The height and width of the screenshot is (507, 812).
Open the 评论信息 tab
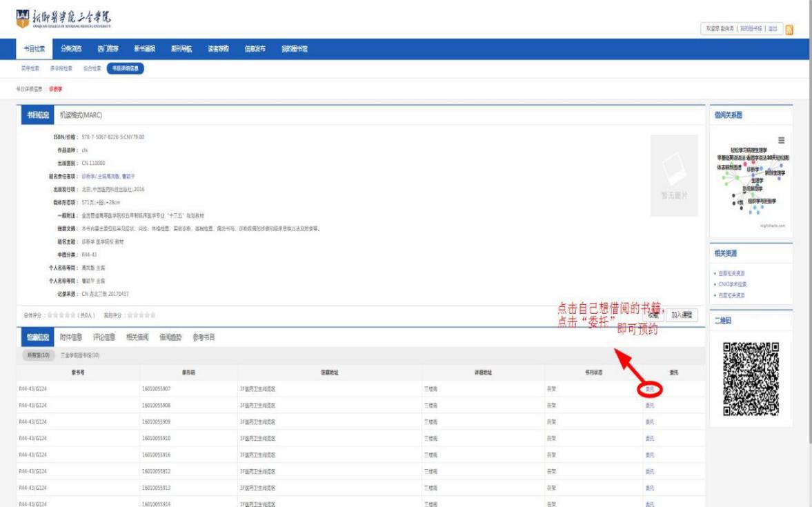103,337
